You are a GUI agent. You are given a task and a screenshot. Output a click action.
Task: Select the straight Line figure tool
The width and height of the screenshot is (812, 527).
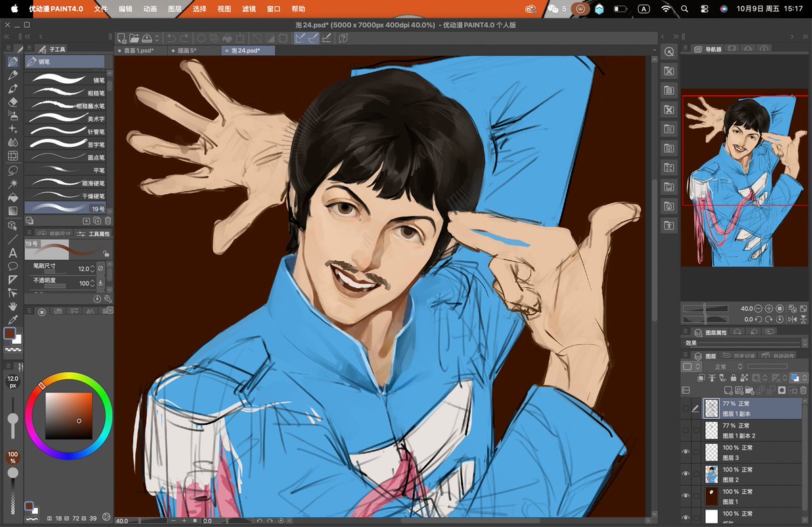12,239
